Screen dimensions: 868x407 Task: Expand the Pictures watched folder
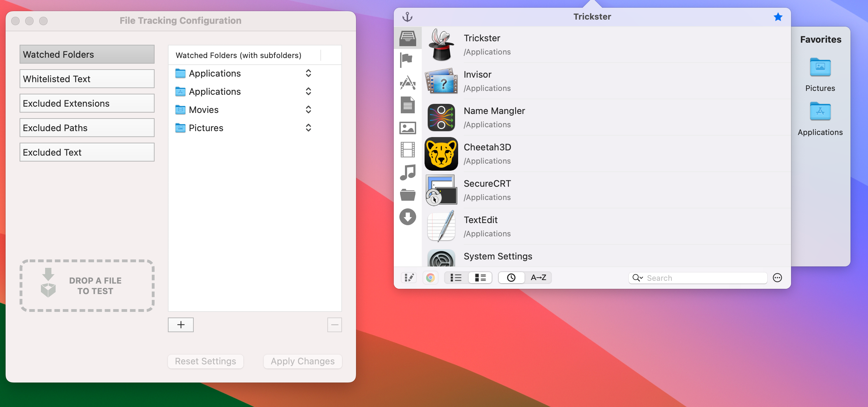pyautogui.click(x=308, y=128)
